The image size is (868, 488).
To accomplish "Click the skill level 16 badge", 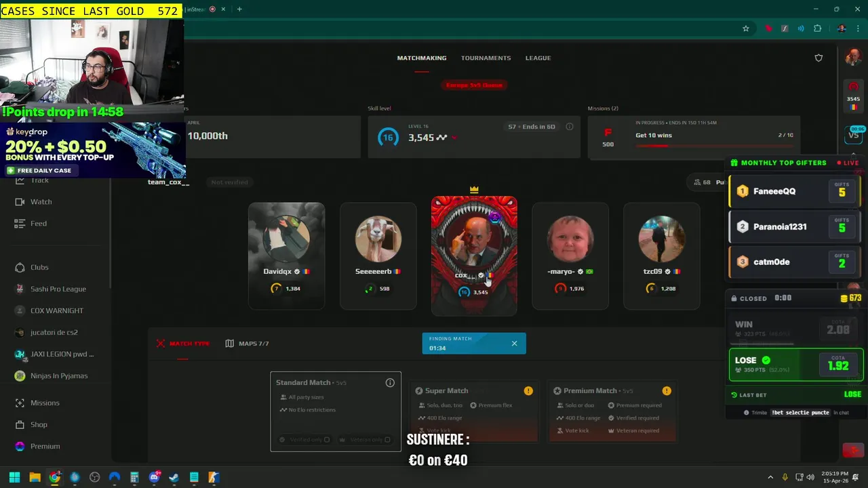I will [x=387, y=137].
